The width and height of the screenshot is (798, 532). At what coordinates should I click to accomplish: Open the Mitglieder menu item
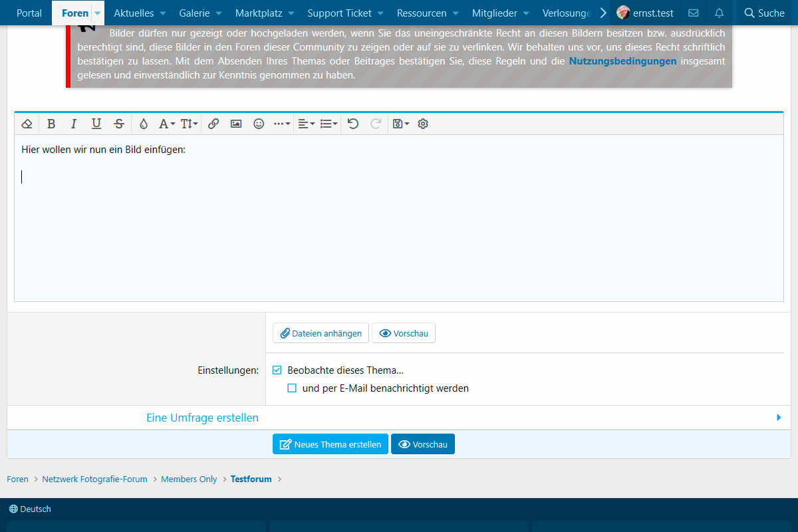coord(495,13)
